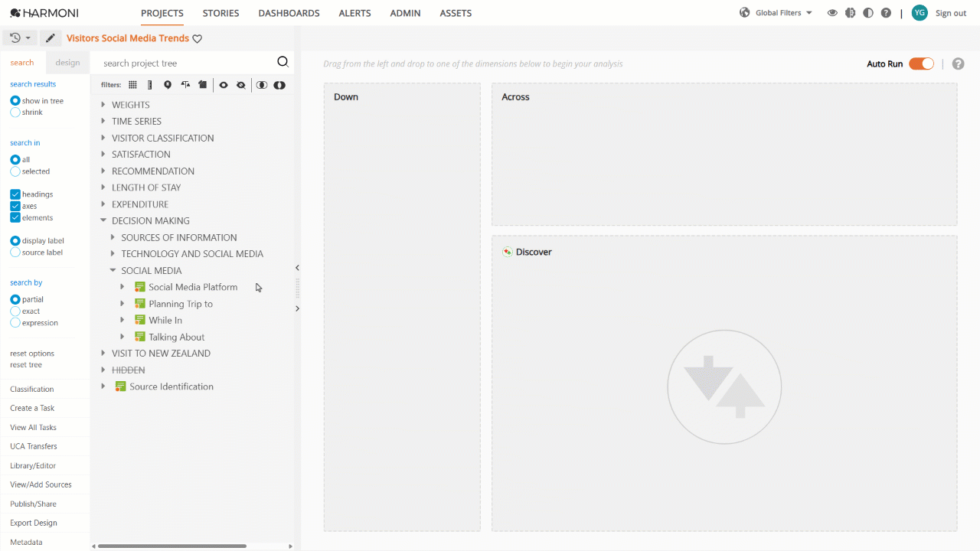Screen dimensions: 980x551
Task: Click the overlapping circles outline filter icon
Action: pos(262,85)
